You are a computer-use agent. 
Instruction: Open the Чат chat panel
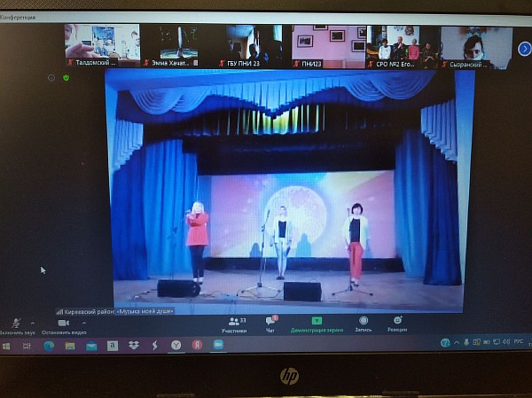tap(270, 324)
